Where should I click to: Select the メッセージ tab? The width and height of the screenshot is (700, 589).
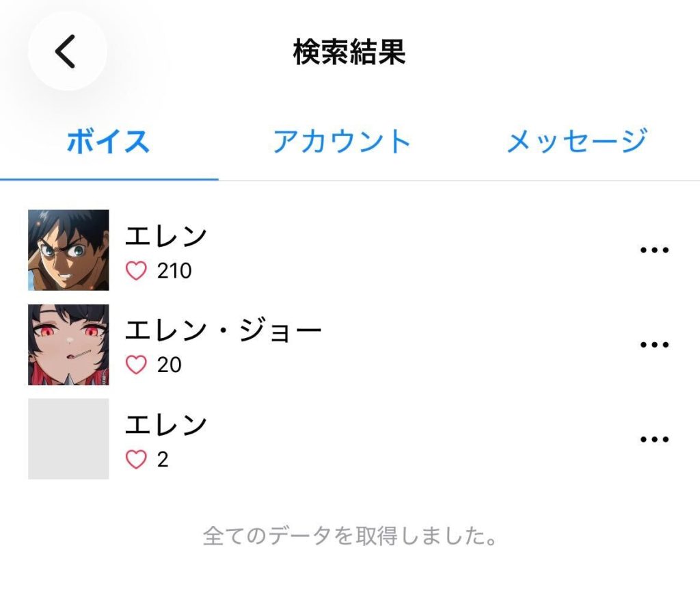click(x=576, y=142)
